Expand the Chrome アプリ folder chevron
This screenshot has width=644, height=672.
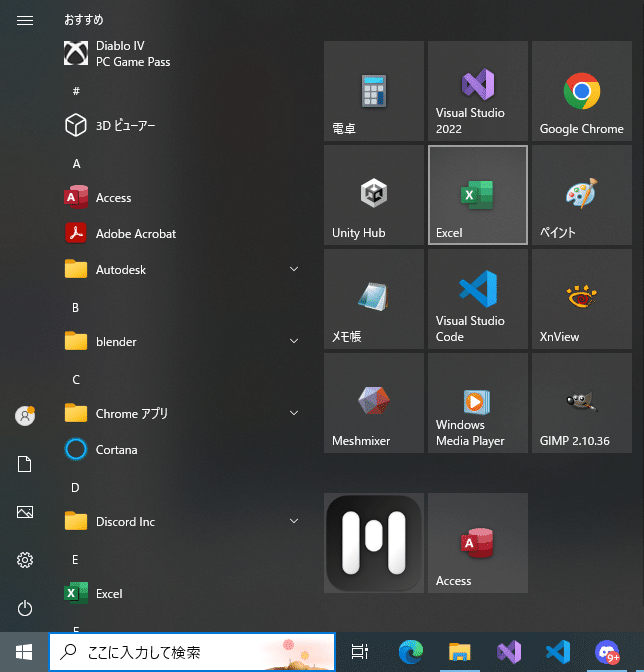pyautogui.click(x=294, y=413)
